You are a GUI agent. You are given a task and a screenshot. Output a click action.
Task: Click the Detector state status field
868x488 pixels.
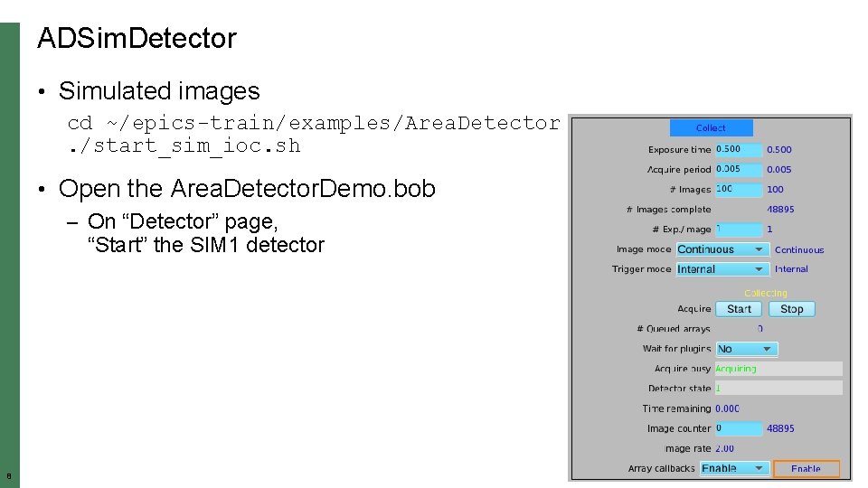[778, 388]
